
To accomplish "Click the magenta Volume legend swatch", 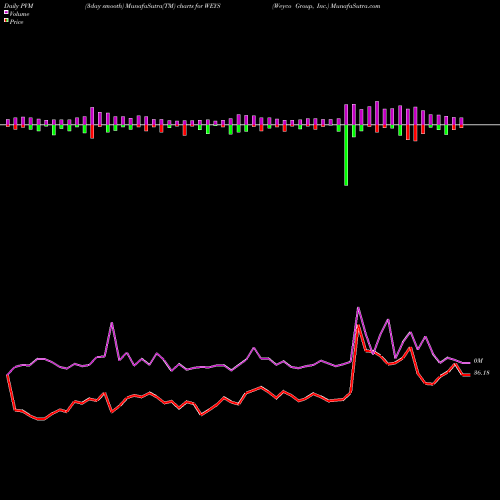I will [x=6, y=13].
